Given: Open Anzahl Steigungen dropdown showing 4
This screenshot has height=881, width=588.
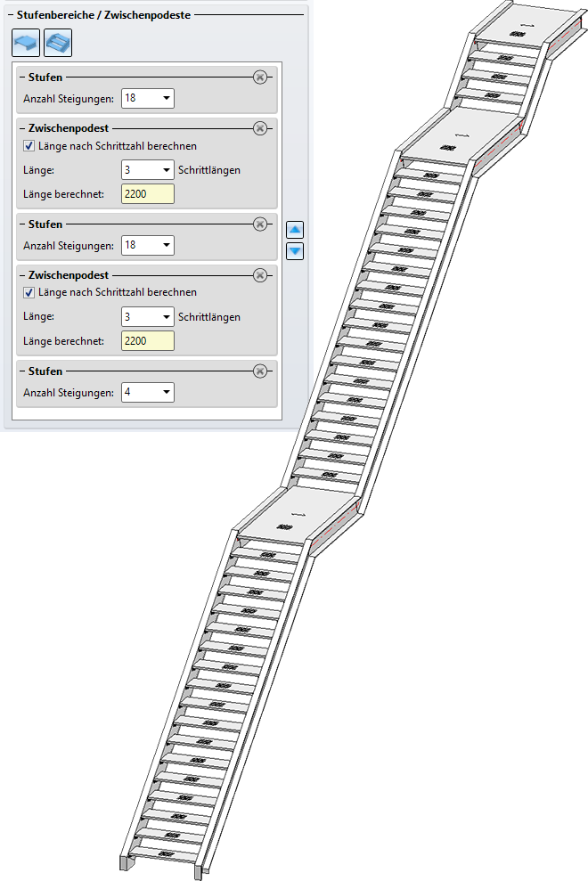Looking at the screenshot, I should (148, 392).
